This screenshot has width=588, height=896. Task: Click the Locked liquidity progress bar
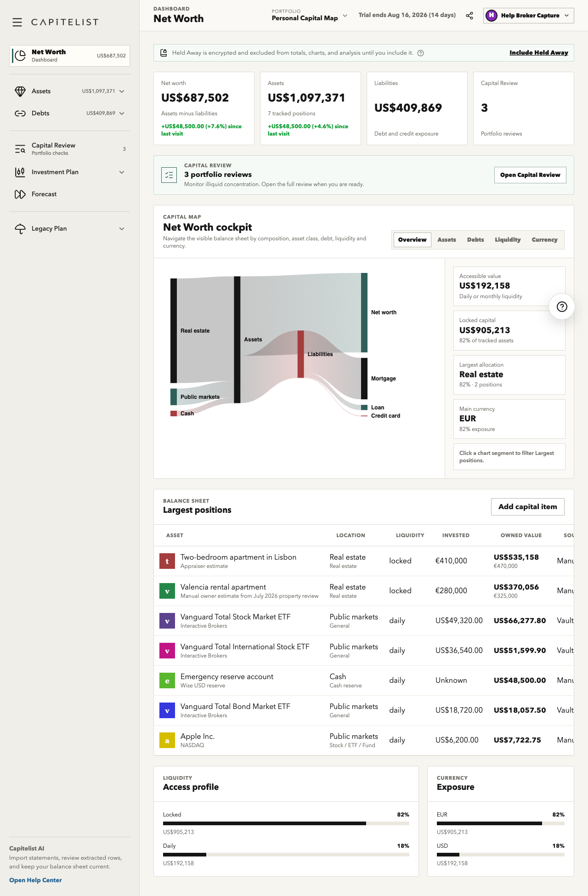[x=286, y=823]
